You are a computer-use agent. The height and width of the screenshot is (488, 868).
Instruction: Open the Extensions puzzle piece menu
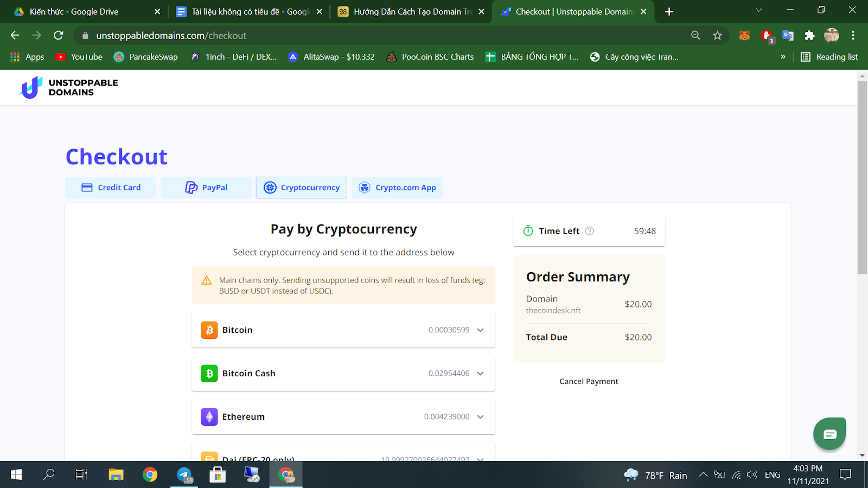point(810,35)
